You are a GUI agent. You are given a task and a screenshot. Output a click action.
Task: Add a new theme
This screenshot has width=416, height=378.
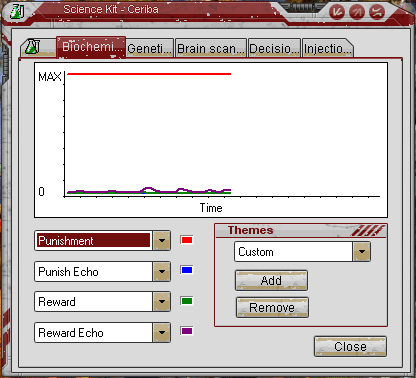(x=271, y=280)
